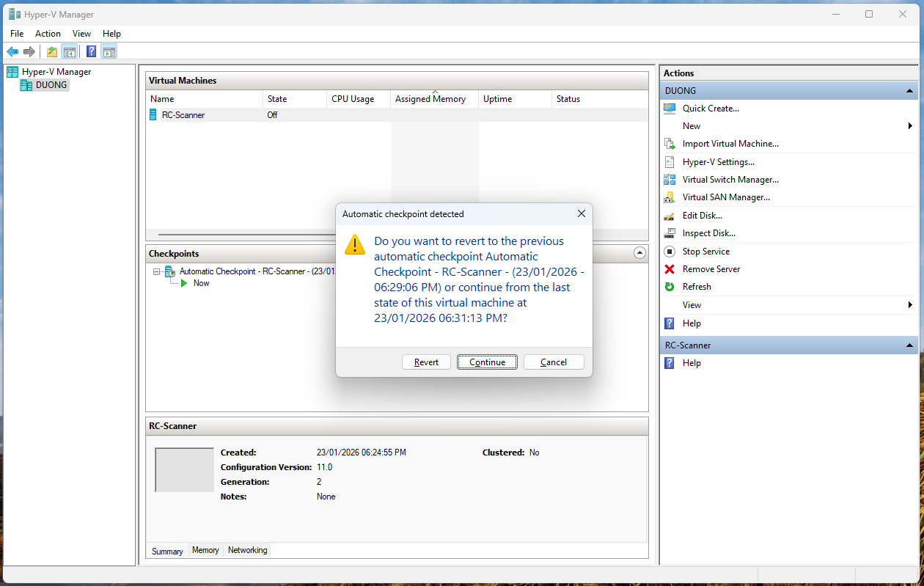Click the warning icon in the dialog
The image size is (924, 586).
click(355, 245)
